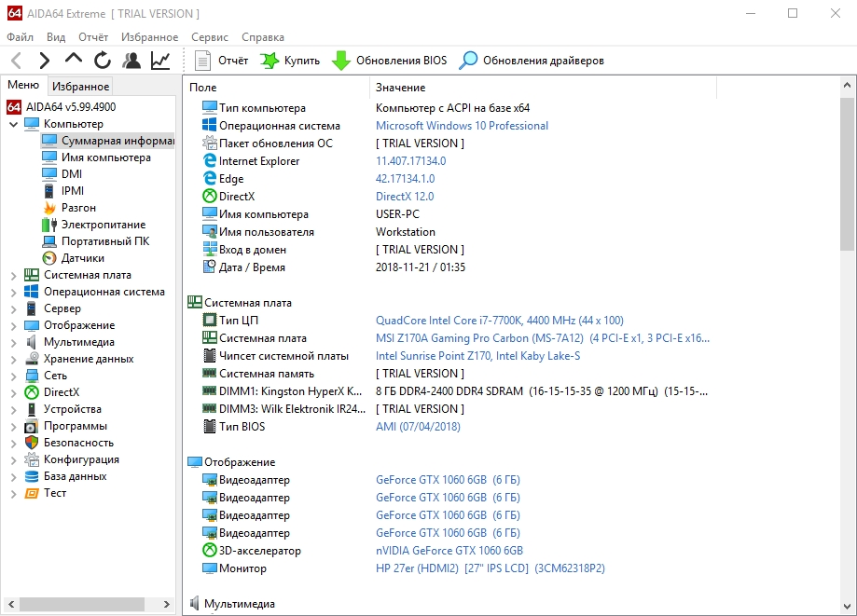857x616 pixels.
Task: Open the HP 27er monitor link
Action: [491, 568]
